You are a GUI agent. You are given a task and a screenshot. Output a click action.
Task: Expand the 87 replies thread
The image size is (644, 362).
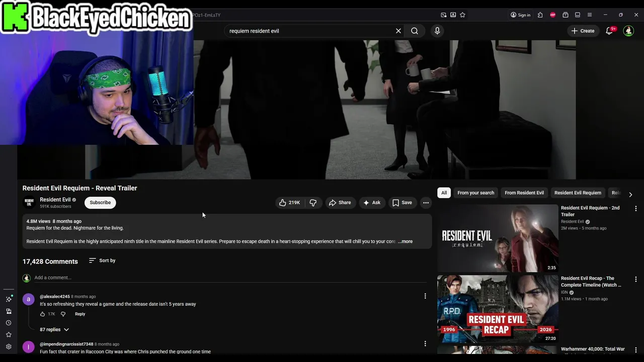[x=54, y=329]
